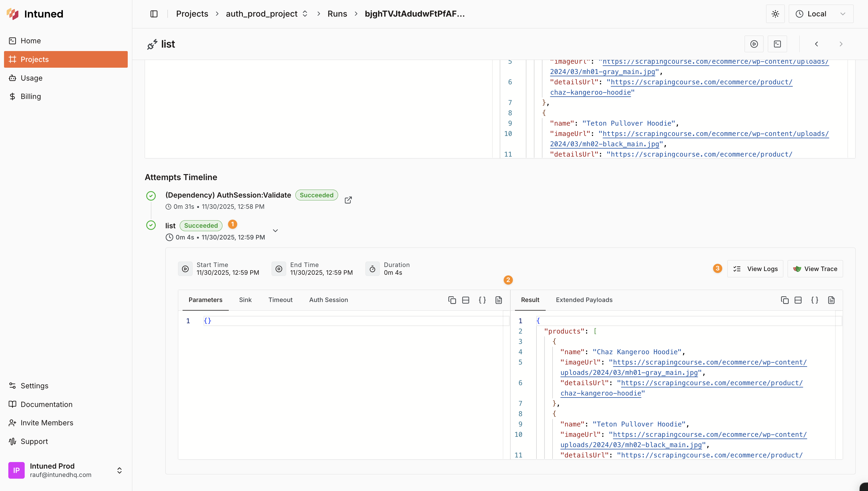Toggle split view layout in Parameters panel
Screen dimensions: 868x491
click(466, 300)
